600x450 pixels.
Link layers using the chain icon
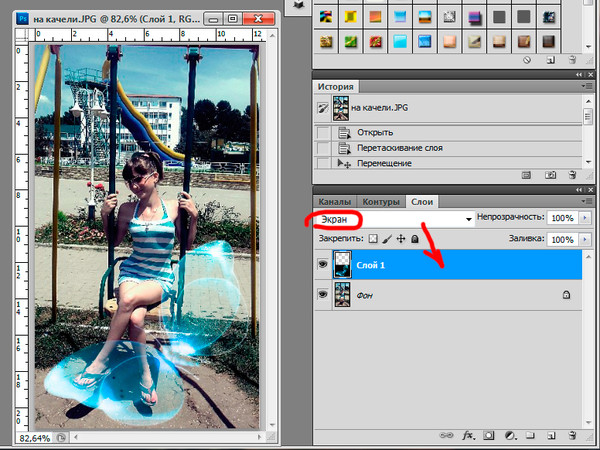click(x=445, y=435)
